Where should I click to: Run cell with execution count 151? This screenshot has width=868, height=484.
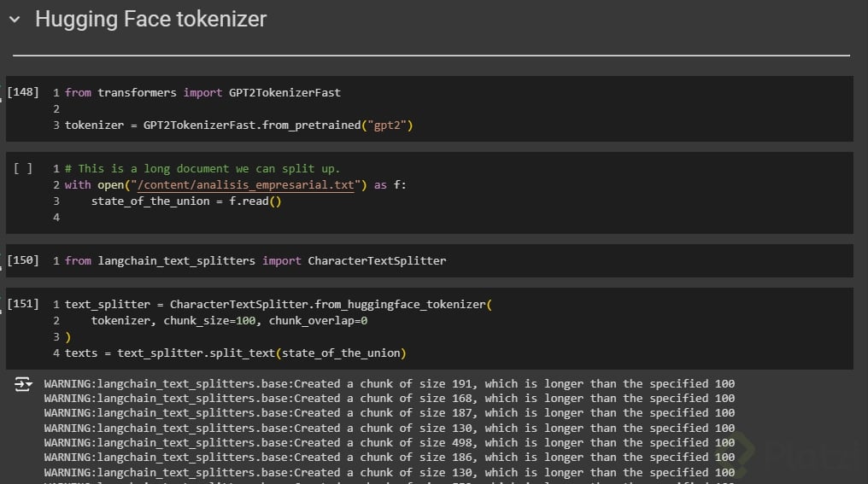pos(22,304)
